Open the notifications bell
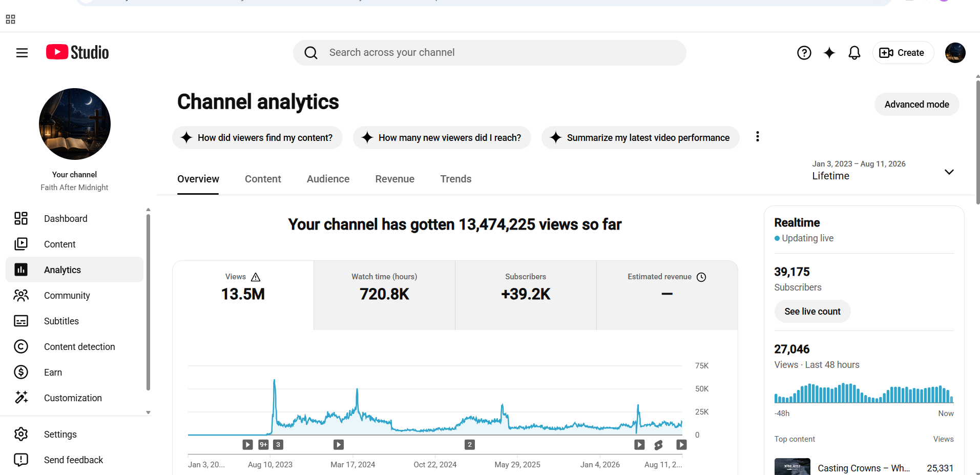 854,53
